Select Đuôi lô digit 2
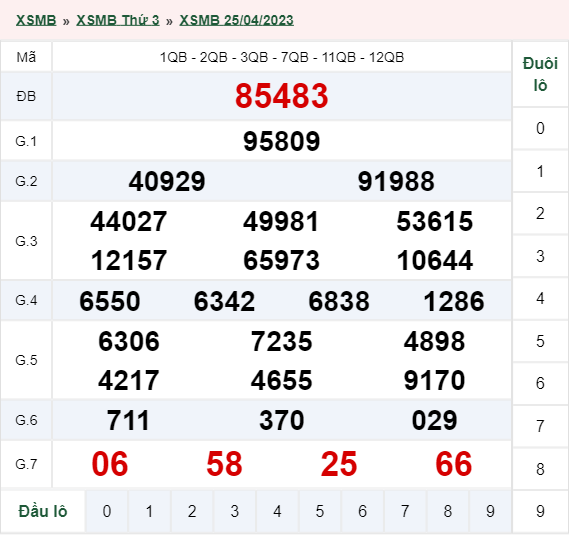The width and height of the screenshot is (569, 535). [540, 213]
